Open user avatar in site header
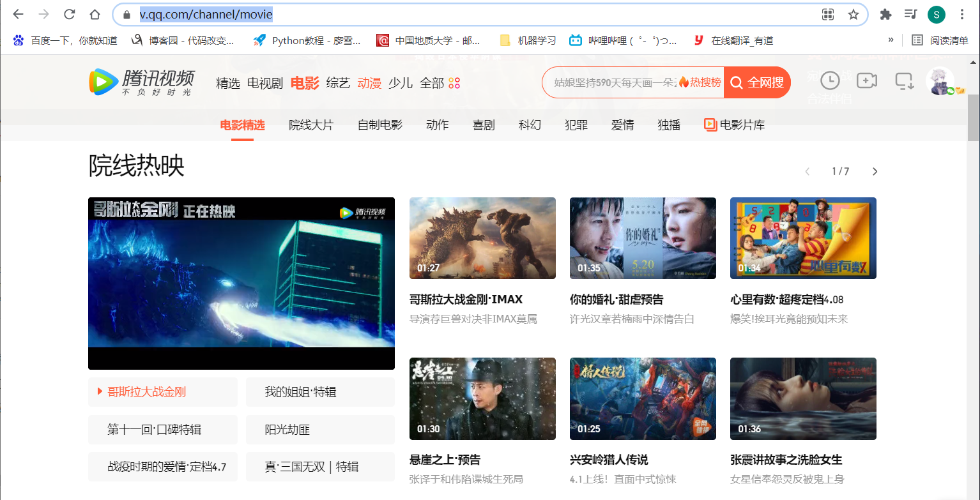 click(939, 82)
